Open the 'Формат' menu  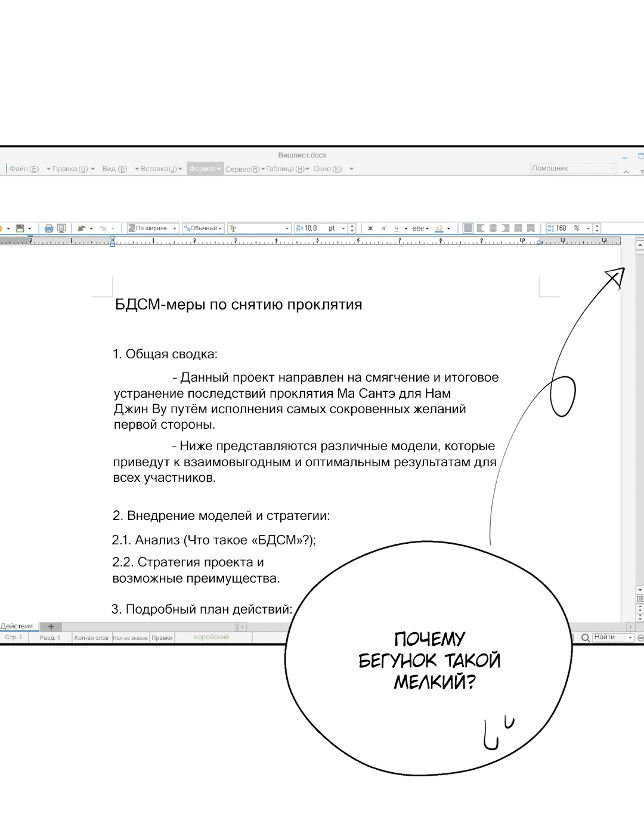pyautogui.click(x=205, y=169)
